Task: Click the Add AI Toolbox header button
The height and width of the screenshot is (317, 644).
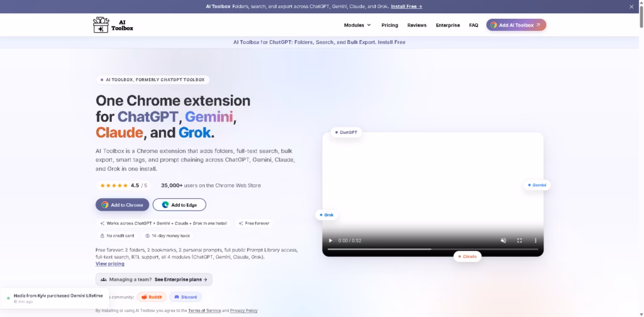Action: [516, 25]
